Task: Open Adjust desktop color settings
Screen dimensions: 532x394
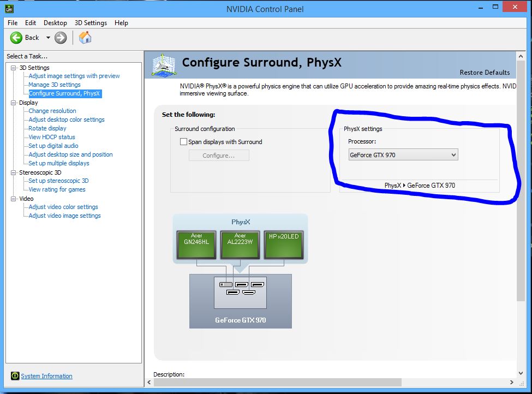Action: [x=67, y=120]
